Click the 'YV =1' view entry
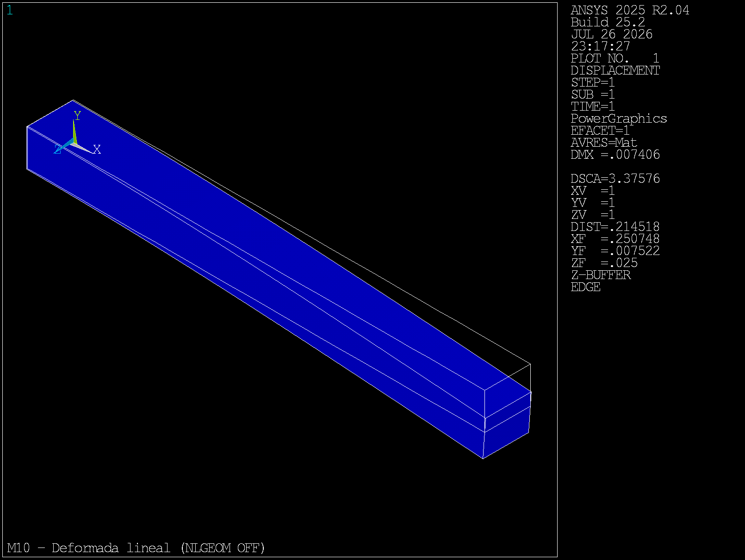This screenshot has height=560, width=745. pyautogui.click(x=593, y=203)
